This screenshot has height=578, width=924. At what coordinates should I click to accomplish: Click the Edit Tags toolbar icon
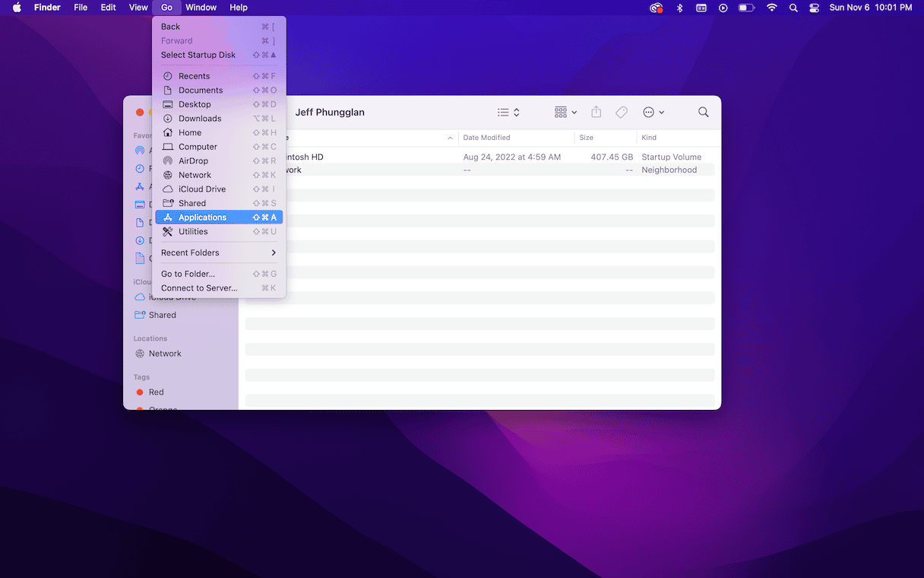[x=622, y=113]
